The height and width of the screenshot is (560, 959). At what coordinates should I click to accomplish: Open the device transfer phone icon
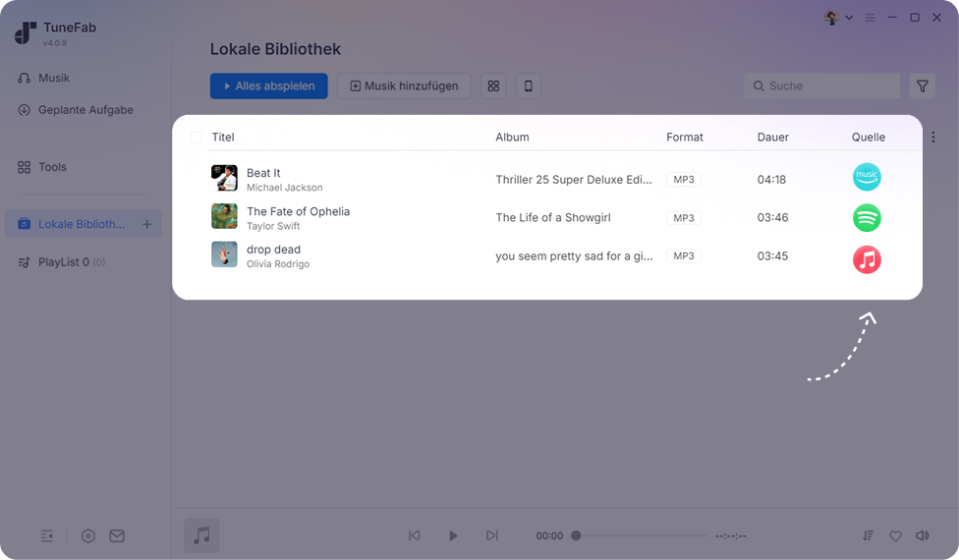(x=529, y=86)
